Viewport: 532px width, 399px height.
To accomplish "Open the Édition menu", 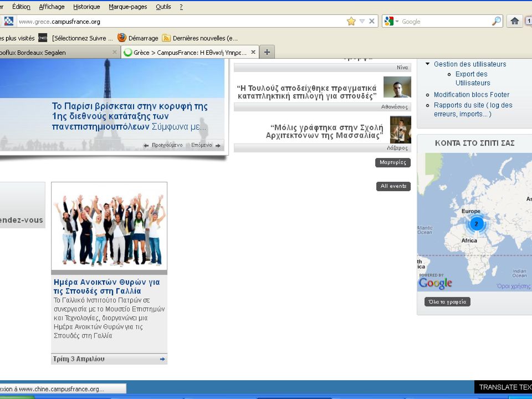I will pos(21,7).
